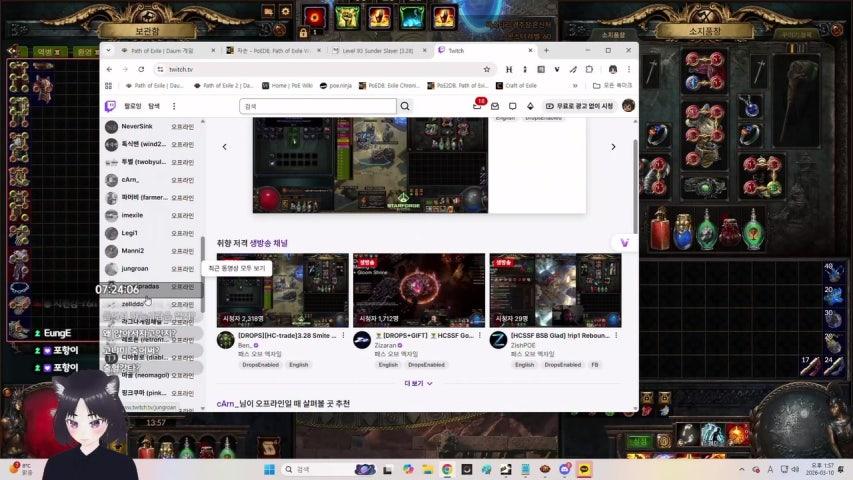Viewport: 853px width, 480px height.
Task: Open Ben_ channel avatar
Action: click(x=225, y=340)
